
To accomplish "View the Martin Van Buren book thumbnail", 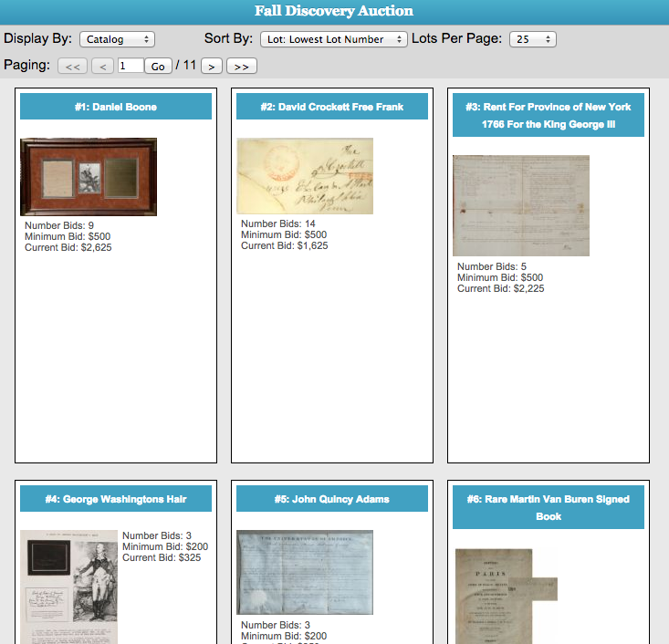I will pyautogui.click(x=507, y=597).
